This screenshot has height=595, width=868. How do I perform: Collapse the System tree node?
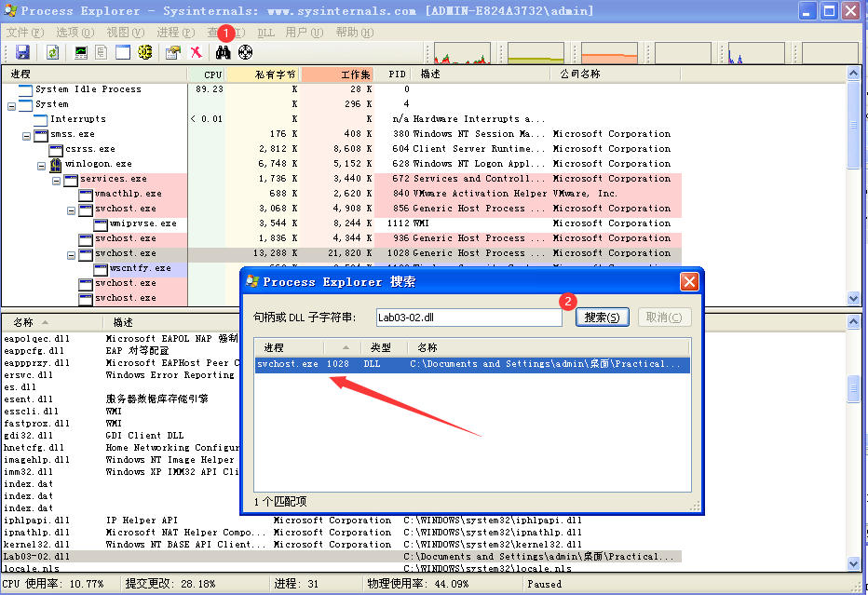(x=11, y=106)
